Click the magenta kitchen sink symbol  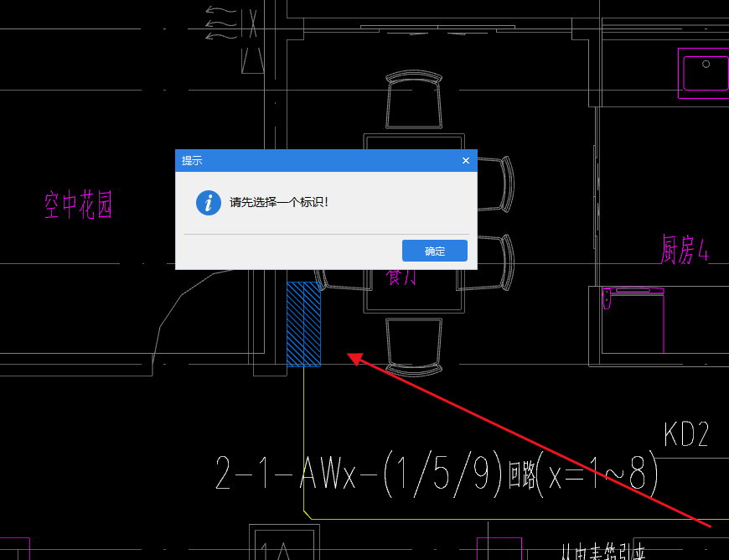(703, 73)
